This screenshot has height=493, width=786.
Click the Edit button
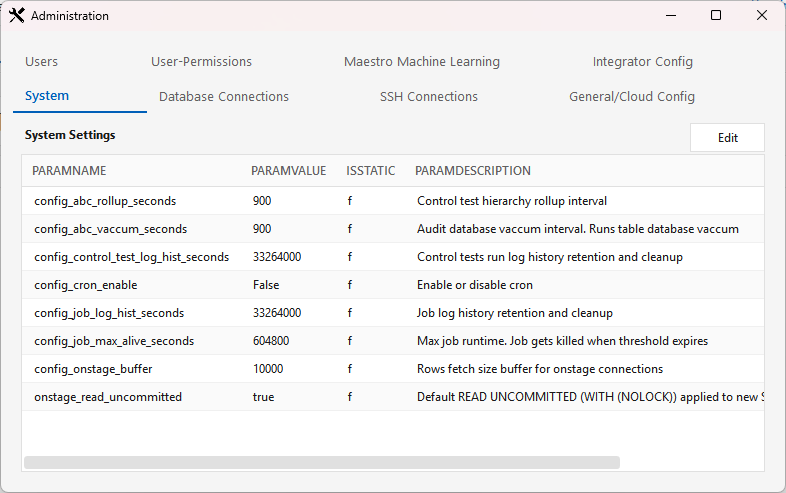coord(727,138)
